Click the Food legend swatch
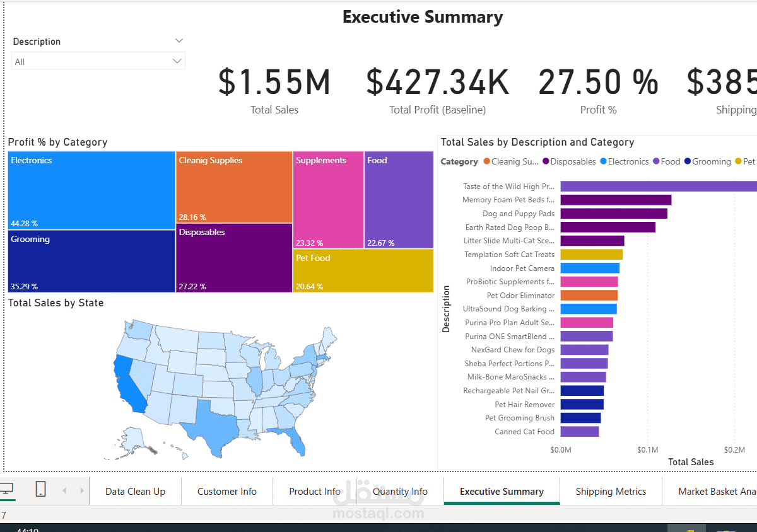Image resolution: width=757 pixels, height=532 pixels. pyautogui.click(x=655, y=161)
